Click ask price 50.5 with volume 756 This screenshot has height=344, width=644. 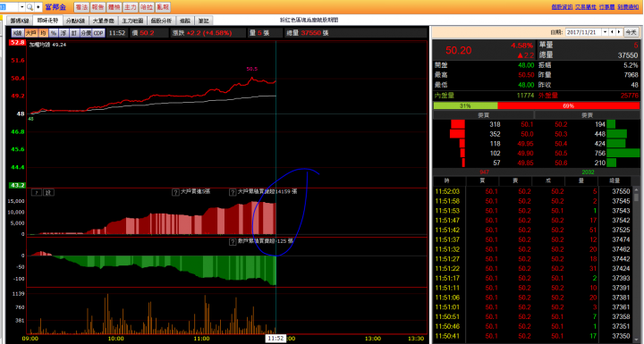pos(561,154)
